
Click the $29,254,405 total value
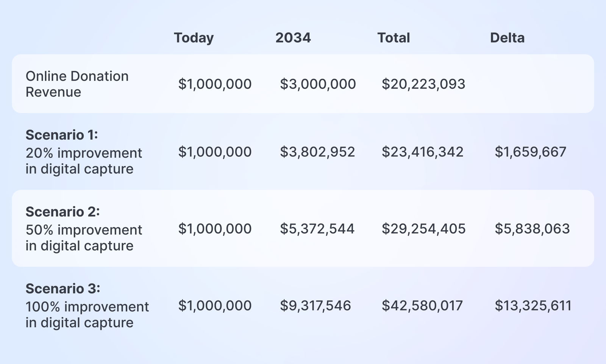tap(423, 229)
